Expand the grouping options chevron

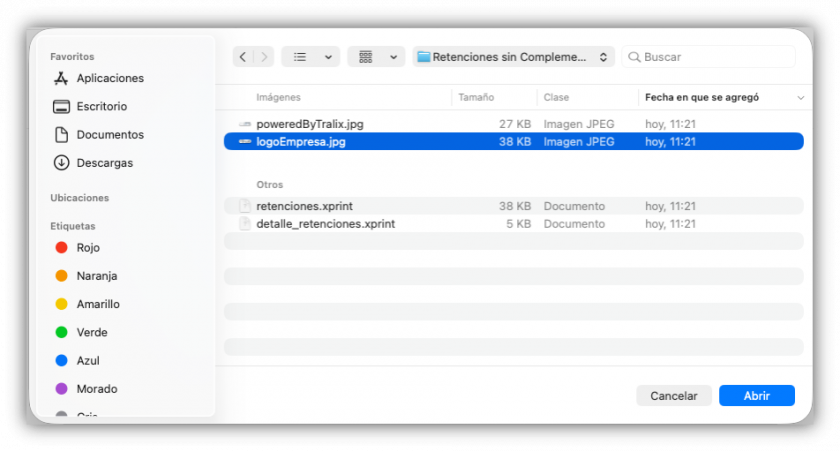point(394,57)
